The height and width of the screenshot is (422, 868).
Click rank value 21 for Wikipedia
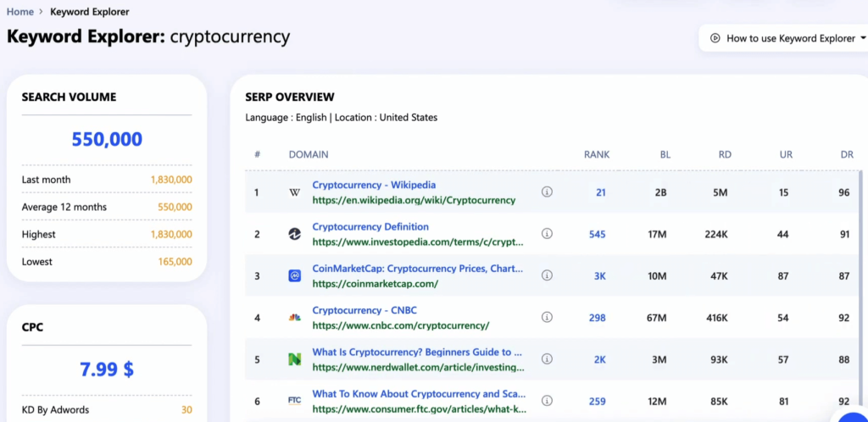(x=601, y=192)
